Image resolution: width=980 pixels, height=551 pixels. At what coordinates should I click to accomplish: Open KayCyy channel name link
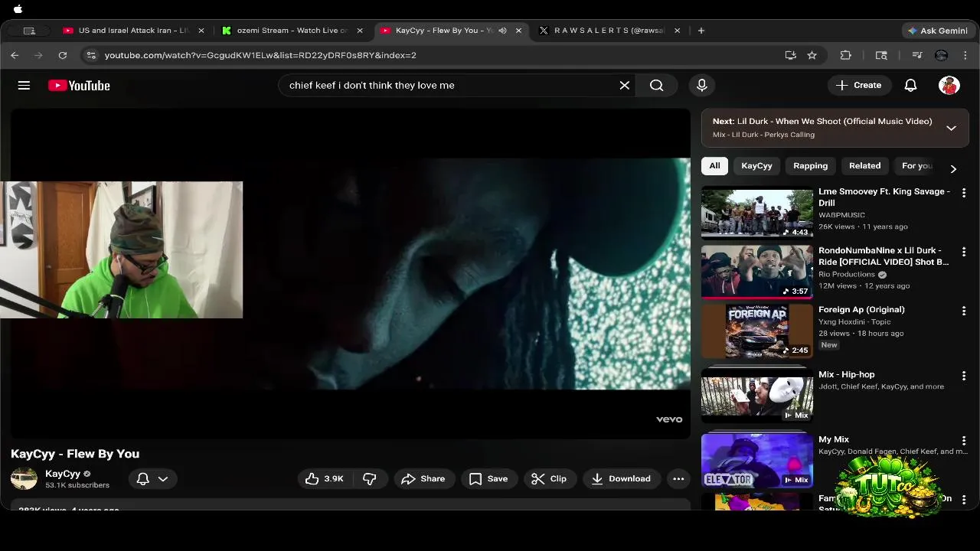63,474
